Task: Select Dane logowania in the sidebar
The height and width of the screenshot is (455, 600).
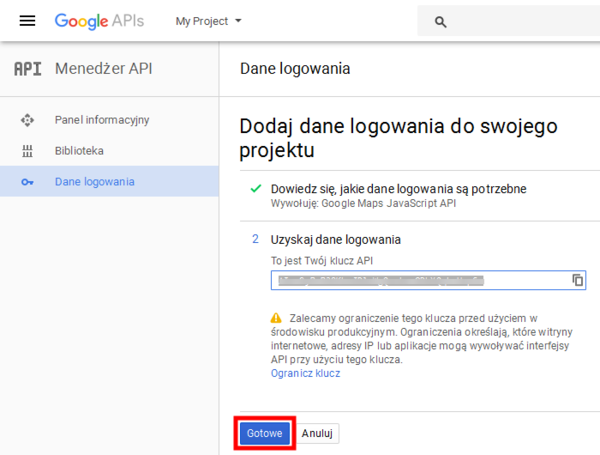Action: (109, 181)
